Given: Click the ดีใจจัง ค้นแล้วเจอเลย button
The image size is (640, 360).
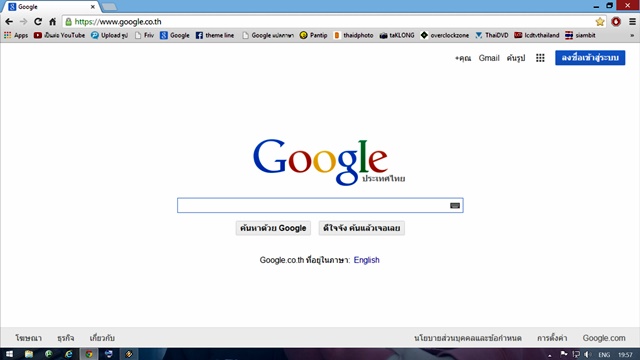Looking at the screenshot, I should [x=362, y=228].
